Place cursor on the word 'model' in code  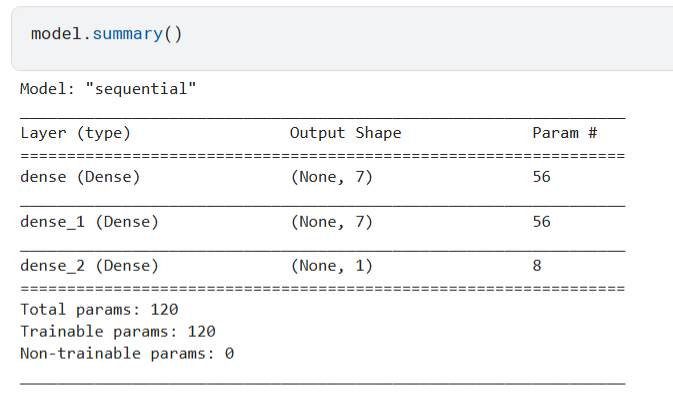point(56,33)
